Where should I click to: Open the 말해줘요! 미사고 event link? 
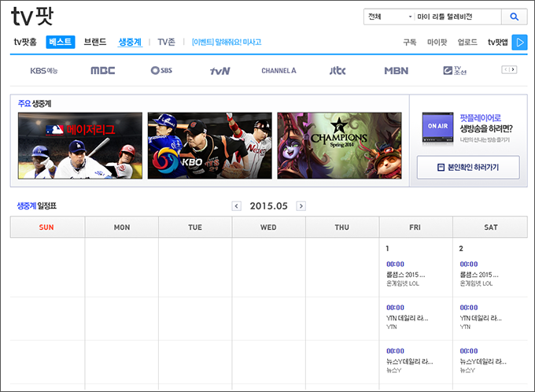[227, 42]
